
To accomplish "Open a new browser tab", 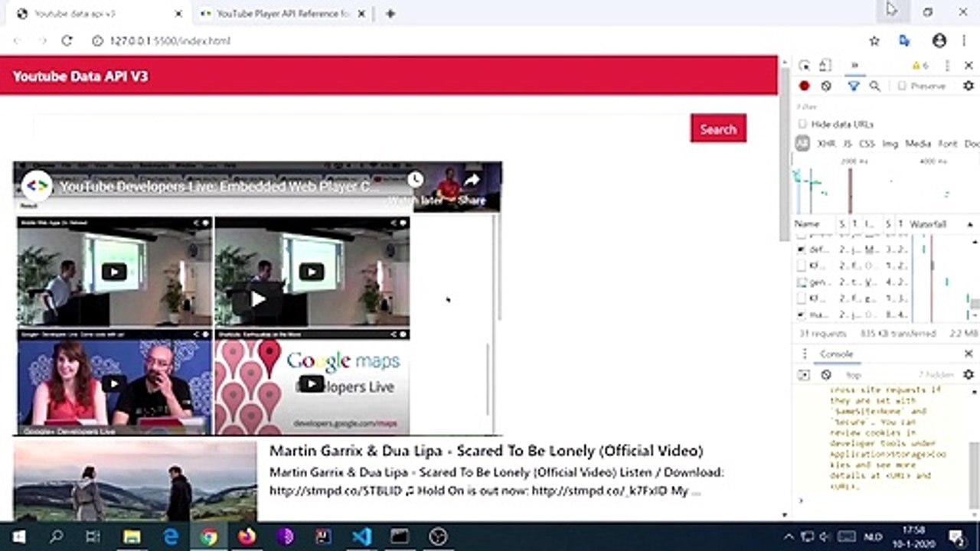I will (x=390, y=13).
